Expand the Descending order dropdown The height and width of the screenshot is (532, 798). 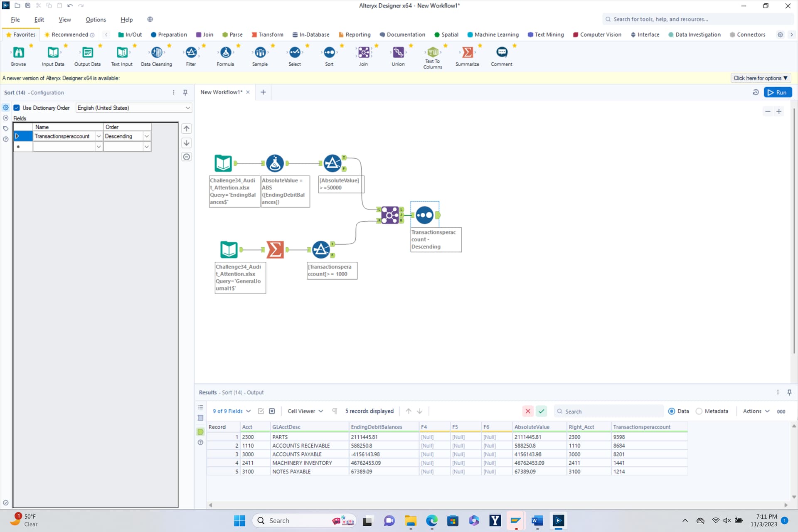[x=146, y=136]
